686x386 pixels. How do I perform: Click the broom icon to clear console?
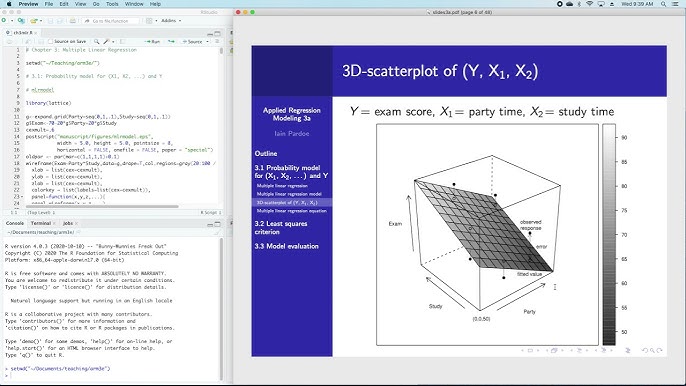tap(217, 232)
